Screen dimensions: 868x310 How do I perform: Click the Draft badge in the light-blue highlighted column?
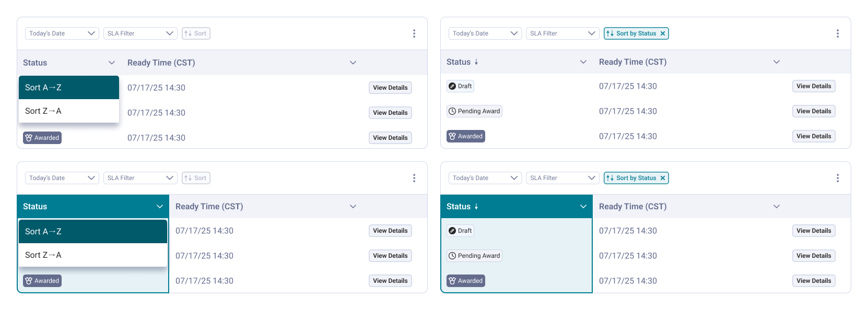coord(460,231)
